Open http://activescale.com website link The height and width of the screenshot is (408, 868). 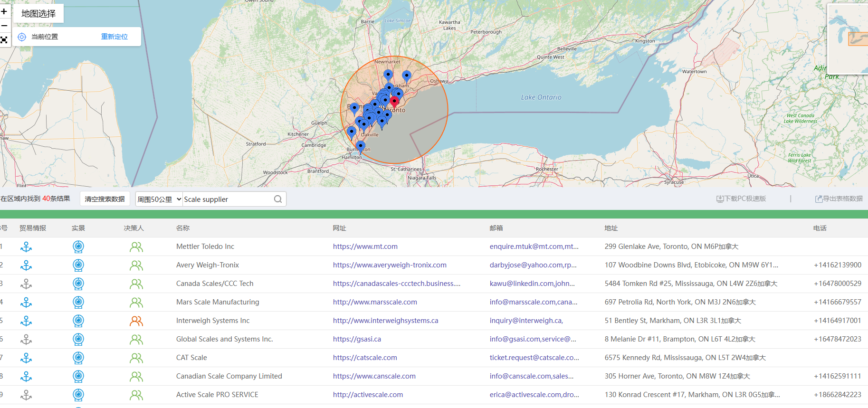click(368, 395)
